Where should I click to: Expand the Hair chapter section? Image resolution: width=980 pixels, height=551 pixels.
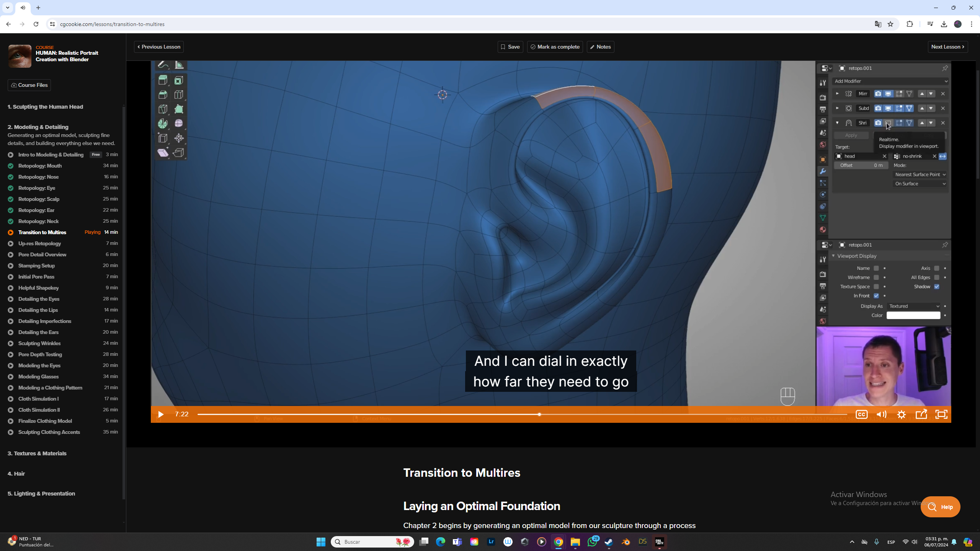tap(16, 474)
